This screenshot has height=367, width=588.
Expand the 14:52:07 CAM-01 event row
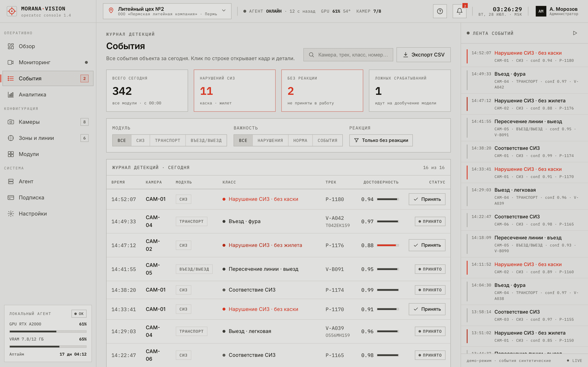pyautogui.click(x=278, y=199)
